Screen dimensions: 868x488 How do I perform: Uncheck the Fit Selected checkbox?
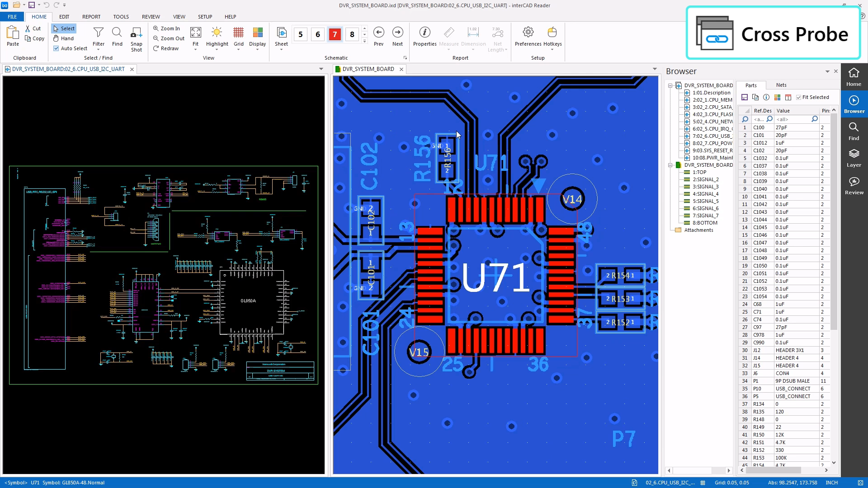coord(799,97)
